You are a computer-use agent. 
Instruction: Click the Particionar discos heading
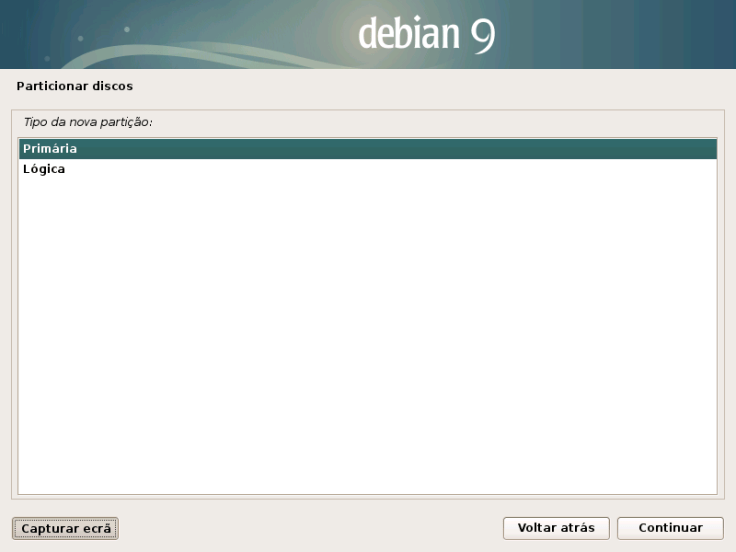coord(75,86)
